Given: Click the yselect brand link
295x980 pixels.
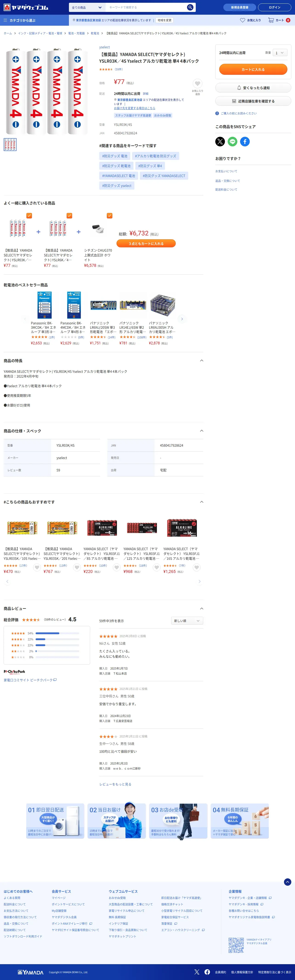Looking at the screenshot, I should click(105, 47).
